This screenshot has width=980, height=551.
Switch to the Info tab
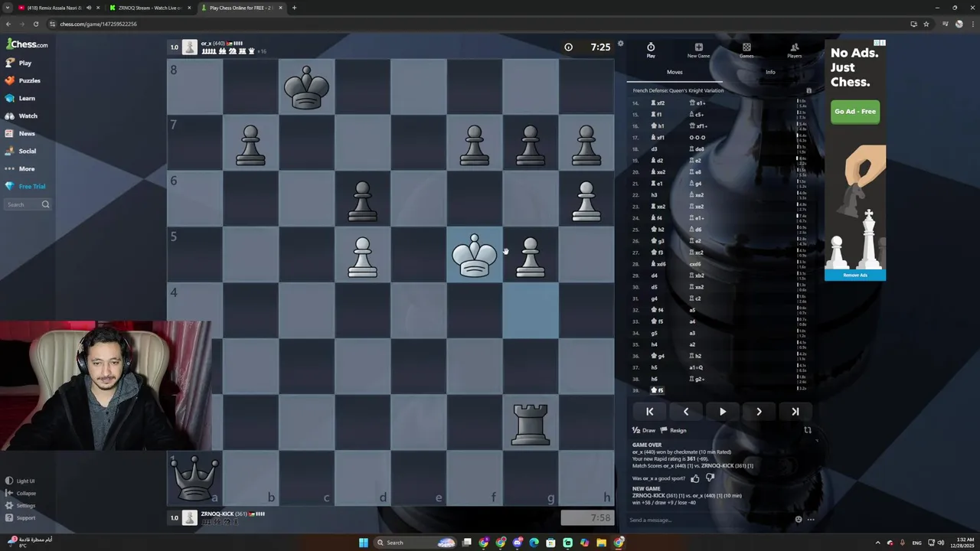[770, 72]
